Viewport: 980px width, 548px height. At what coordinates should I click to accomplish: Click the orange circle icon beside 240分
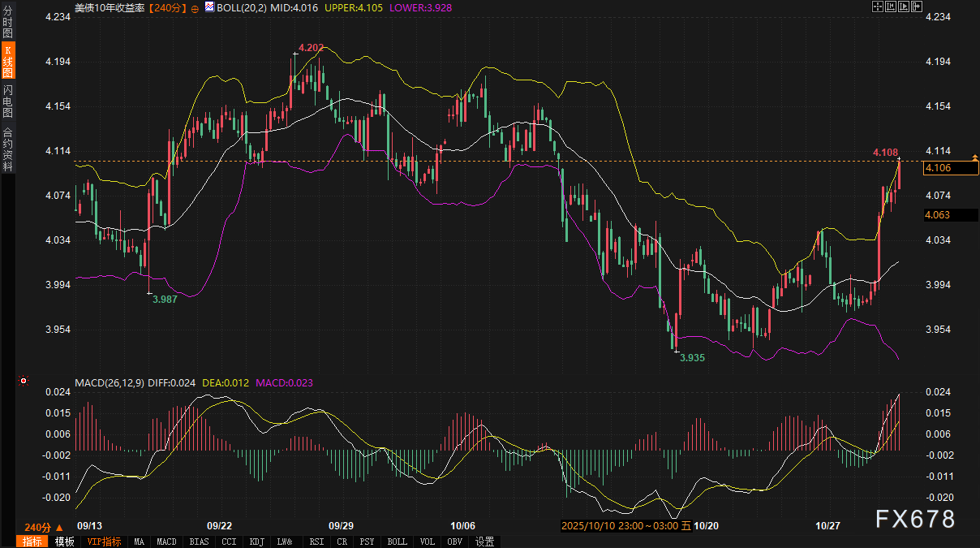pyautogui.click(x=195, y=6)
